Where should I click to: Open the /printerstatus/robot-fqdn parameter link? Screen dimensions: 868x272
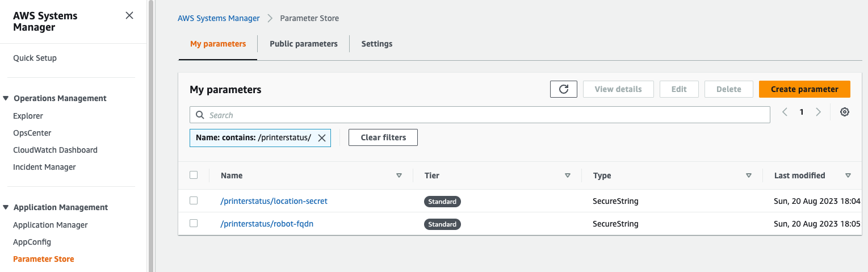tap(267, 224)
